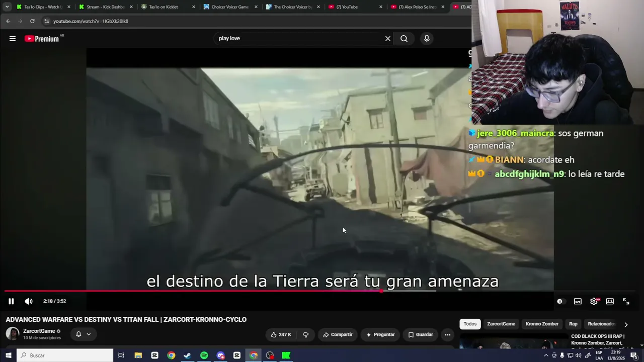Open Steam from the taskbar
The width and height of the screenshot is (644, 362).
(187, 355)
